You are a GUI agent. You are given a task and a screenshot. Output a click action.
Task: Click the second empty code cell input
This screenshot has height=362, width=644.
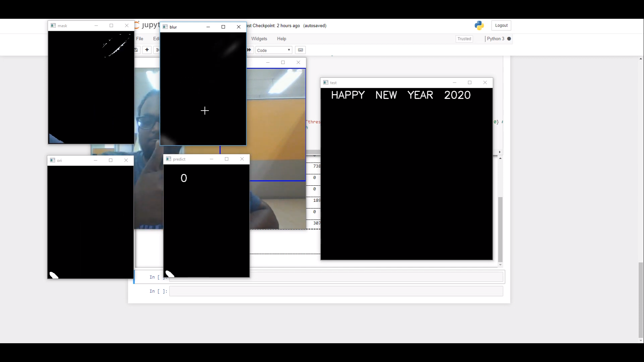[x=336, y=291]
